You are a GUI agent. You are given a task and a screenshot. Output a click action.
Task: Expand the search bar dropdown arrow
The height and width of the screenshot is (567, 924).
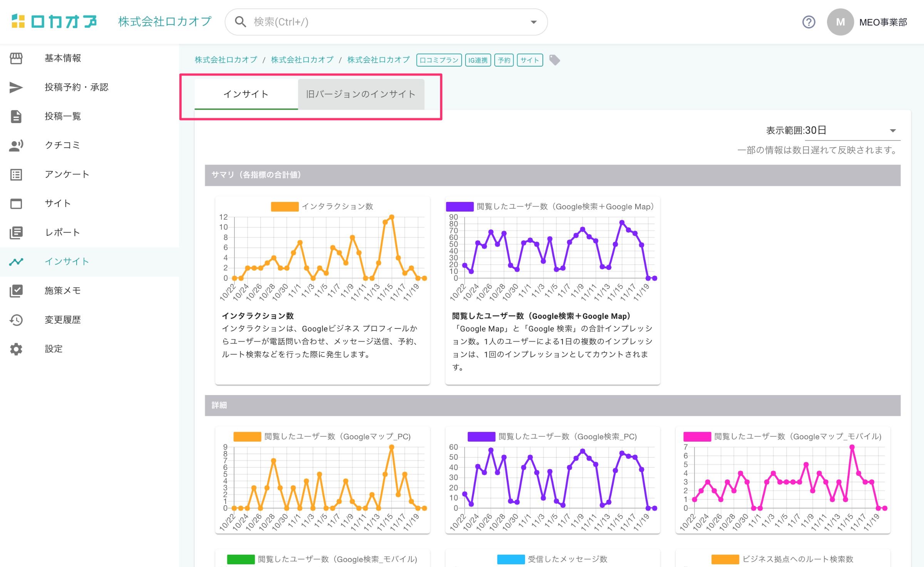coord(534,22)
